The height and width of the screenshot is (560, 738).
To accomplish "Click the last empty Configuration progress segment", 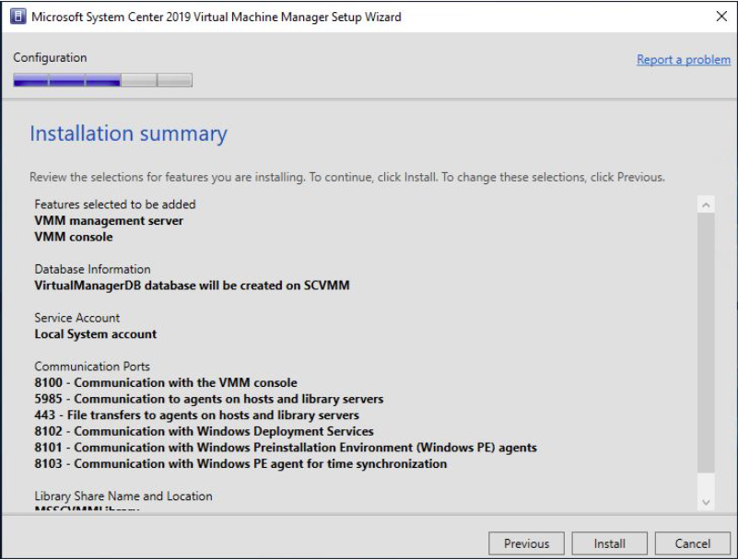I will click(x=175, y=80).
